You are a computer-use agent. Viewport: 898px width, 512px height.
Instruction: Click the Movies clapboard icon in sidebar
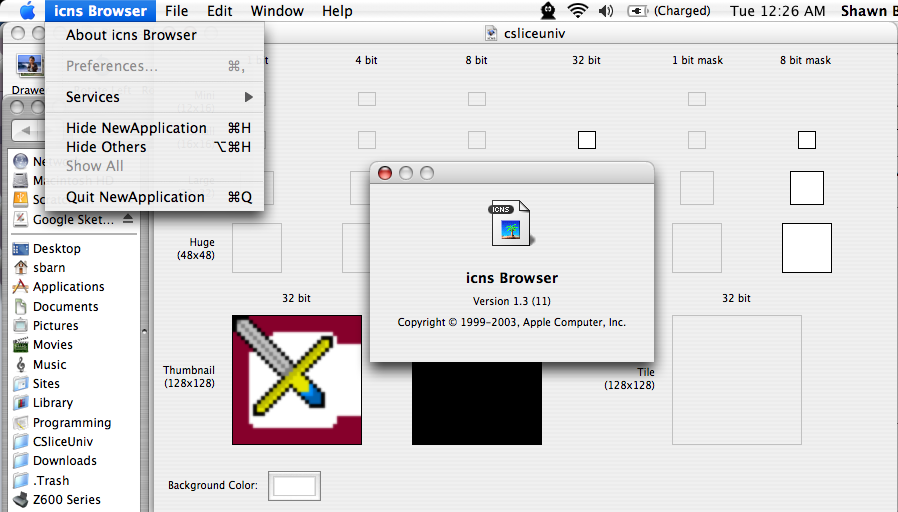point(21,345)
